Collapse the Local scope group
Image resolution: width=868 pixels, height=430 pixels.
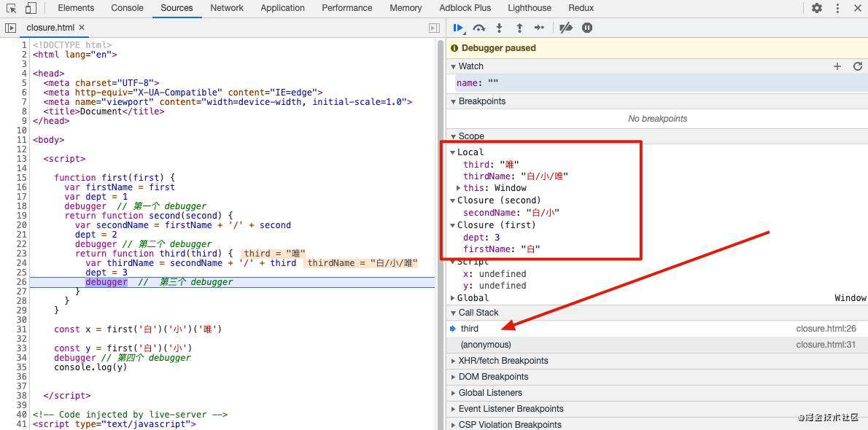453,152
